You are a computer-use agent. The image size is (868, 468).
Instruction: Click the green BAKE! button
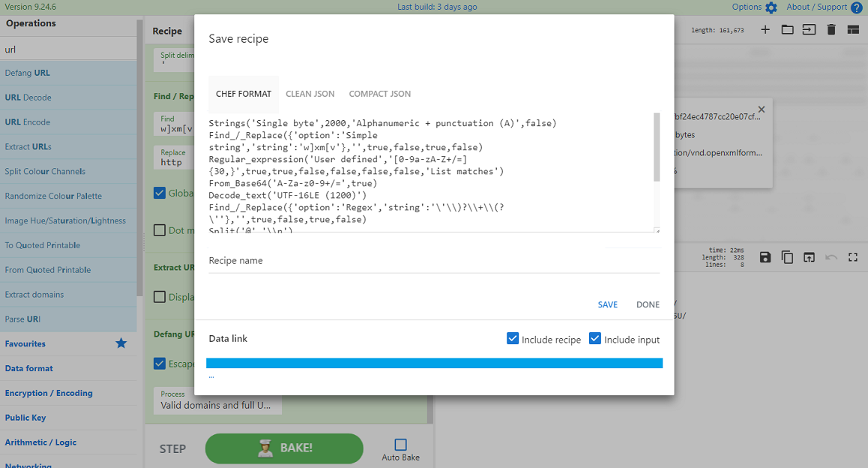284,448
